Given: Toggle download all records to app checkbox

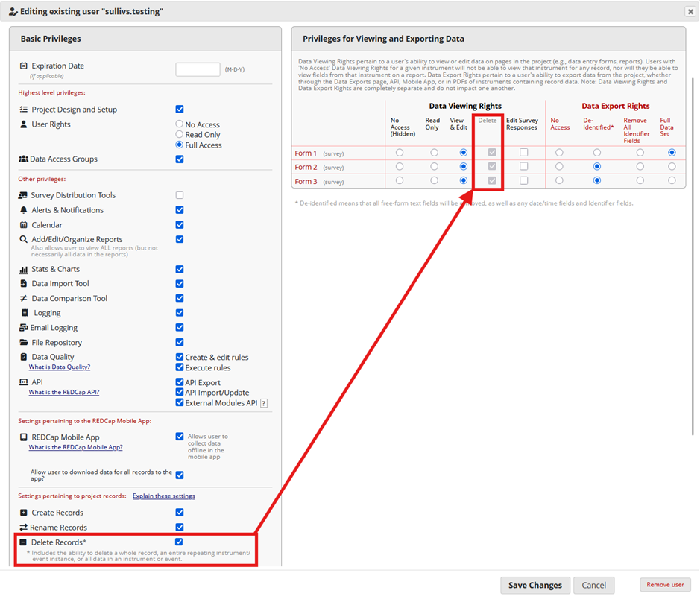Looking at the screenshot, I should pyautogui.click(x=180, y=475).
